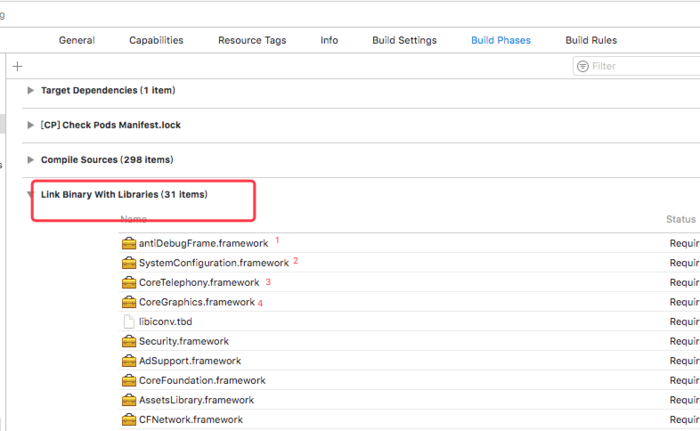This screenshot has height=431, width=700.
Task: Click the Security.framework toolbox icon
Action: point(128,341)
